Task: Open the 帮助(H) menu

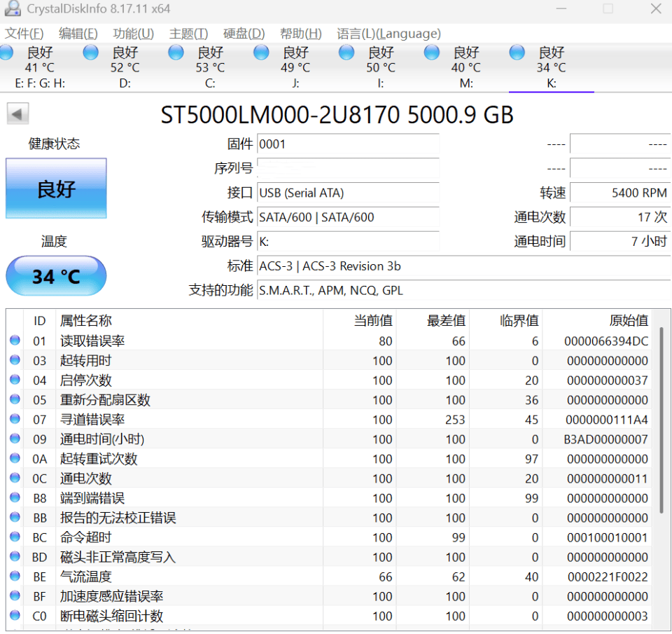Action: 301,34
